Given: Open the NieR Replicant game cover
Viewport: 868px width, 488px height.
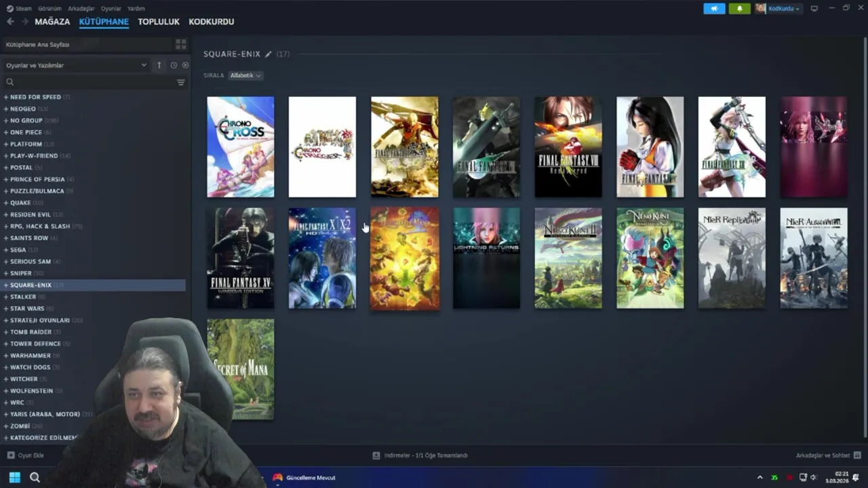Looking at the screenshot, I should [732, 258].
